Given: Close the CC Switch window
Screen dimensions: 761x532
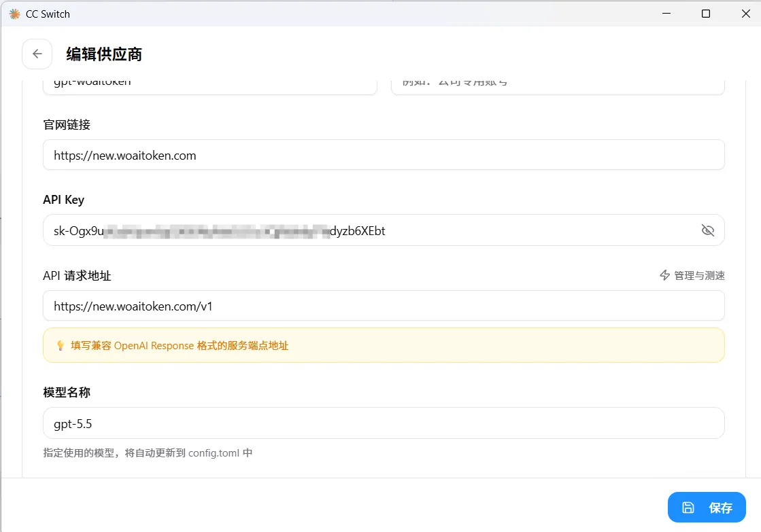Looking at the screenshot, I should pyautogui.click(x=745, y=14).
